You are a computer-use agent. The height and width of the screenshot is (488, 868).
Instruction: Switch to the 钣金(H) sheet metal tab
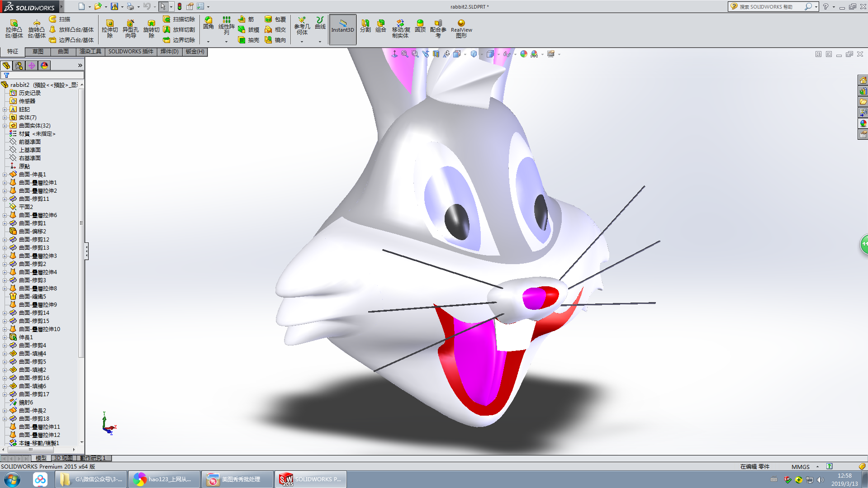[195, 52]
